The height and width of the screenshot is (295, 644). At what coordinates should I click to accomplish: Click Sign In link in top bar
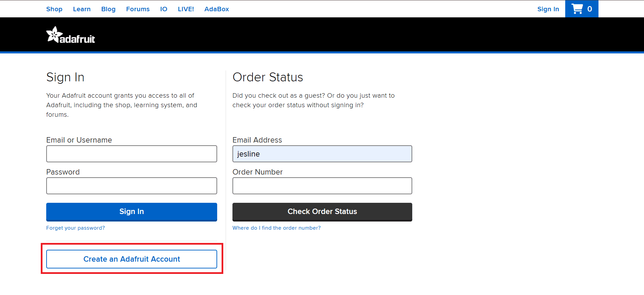click(548, 9)
